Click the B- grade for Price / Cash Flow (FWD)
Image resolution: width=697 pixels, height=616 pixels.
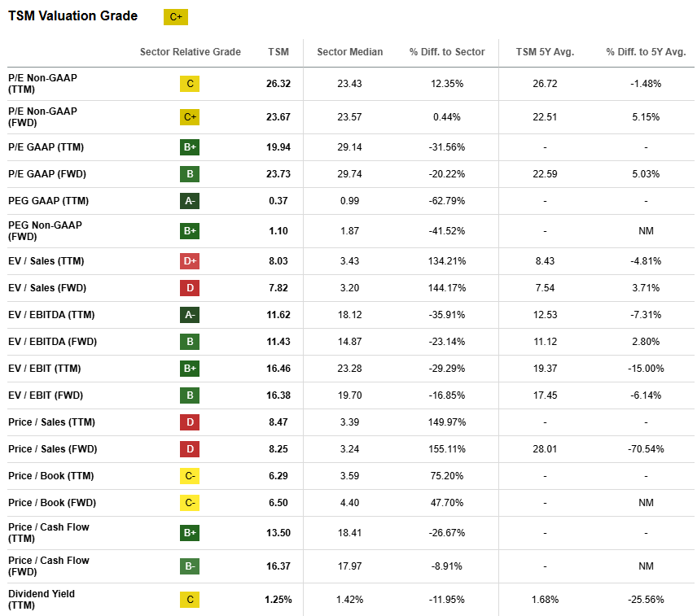[189, 566]
